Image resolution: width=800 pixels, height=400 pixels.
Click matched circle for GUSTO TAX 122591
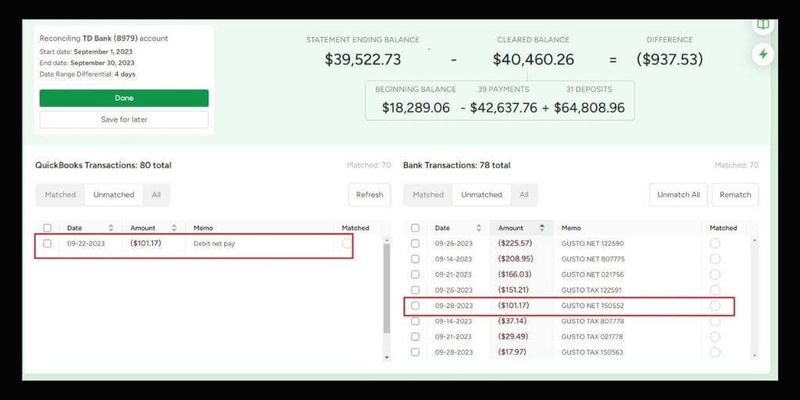(x=715, y=290)
